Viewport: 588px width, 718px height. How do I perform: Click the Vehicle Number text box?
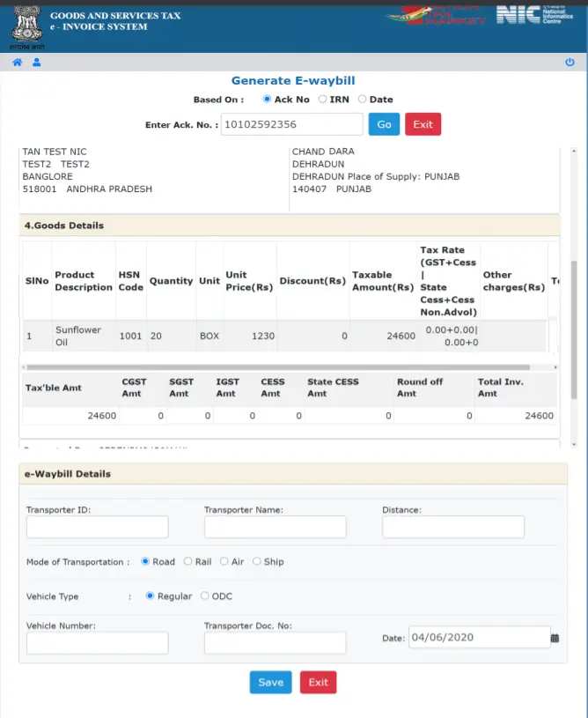(97, 643)
